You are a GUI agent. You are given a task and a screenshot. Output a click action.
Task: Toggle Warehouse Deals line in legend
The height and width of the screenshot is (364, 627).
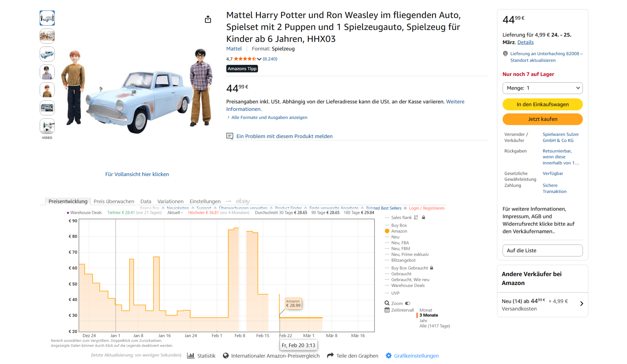408,285
